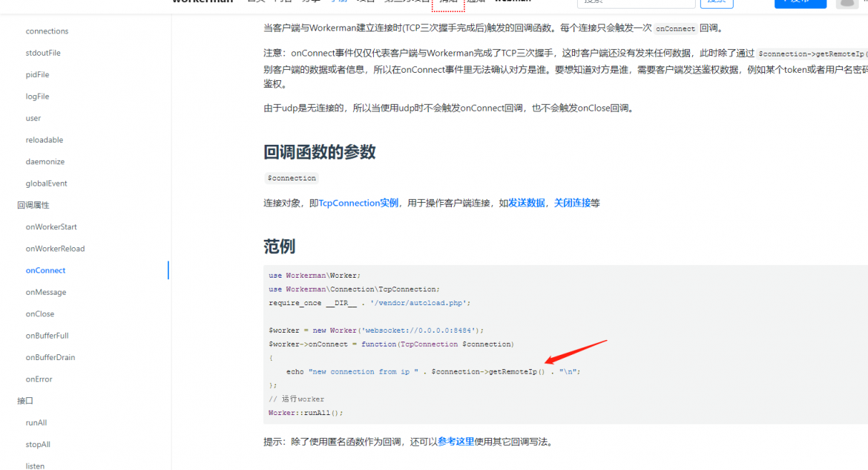868x470 pixels.
Task: Click the inline onConnect code in first paragraph
Action: (675, 29)
